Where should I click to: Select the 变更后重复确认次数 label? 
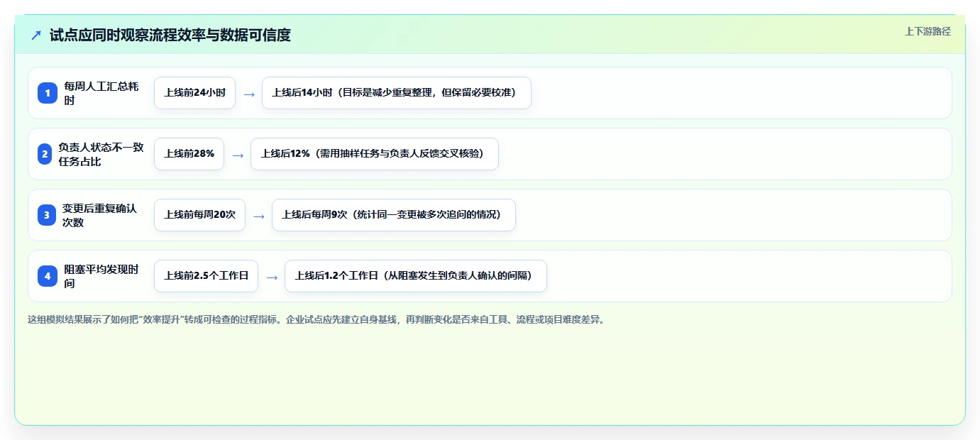pos(101,215)
